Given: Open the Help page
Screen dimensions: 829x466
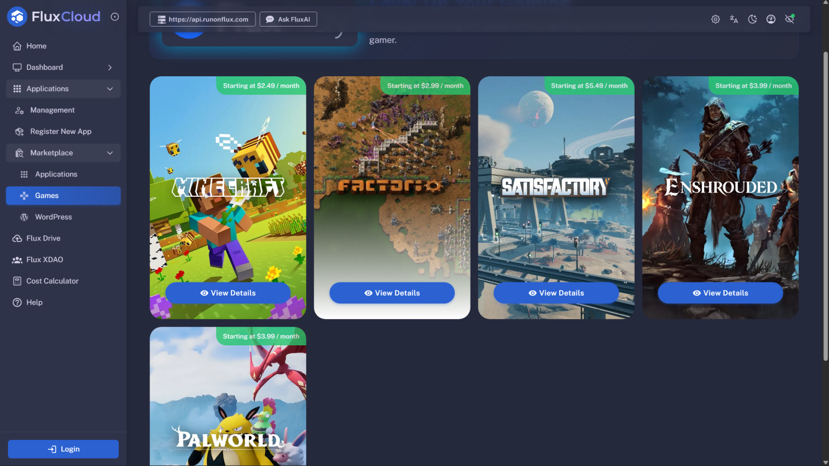Looking at the screenshot, I should (x=63, y=303).
